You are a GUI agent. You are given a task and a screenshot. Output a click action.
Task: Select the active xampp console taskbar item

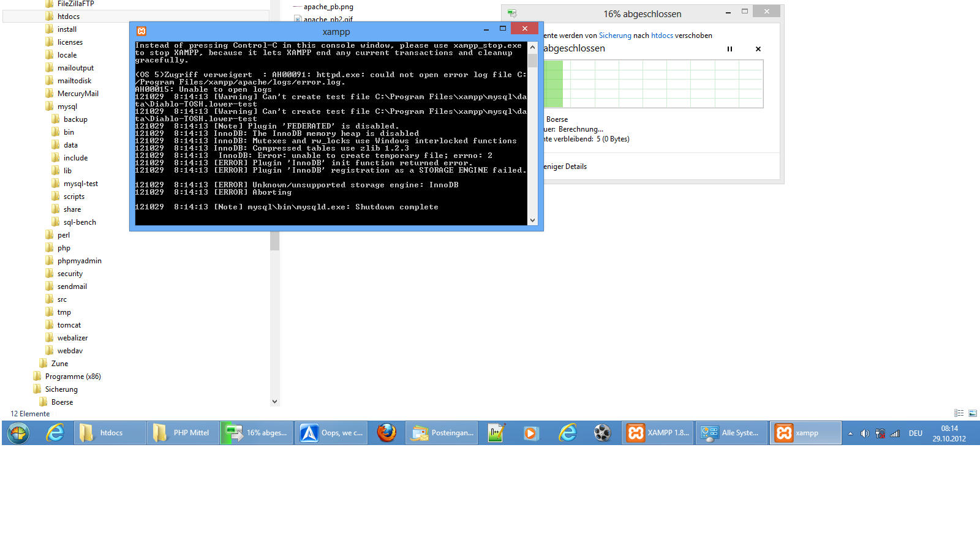pos(805,433)
